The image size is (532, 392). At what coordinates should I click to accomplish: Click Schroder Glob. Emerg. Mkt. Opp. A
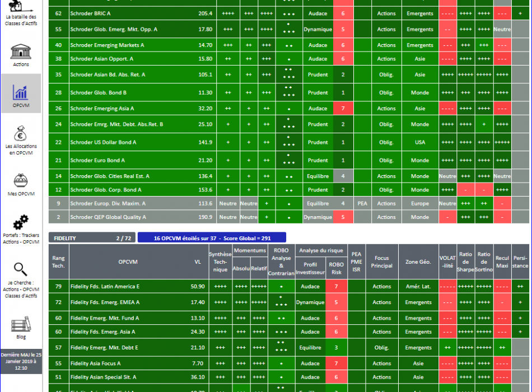114,29
